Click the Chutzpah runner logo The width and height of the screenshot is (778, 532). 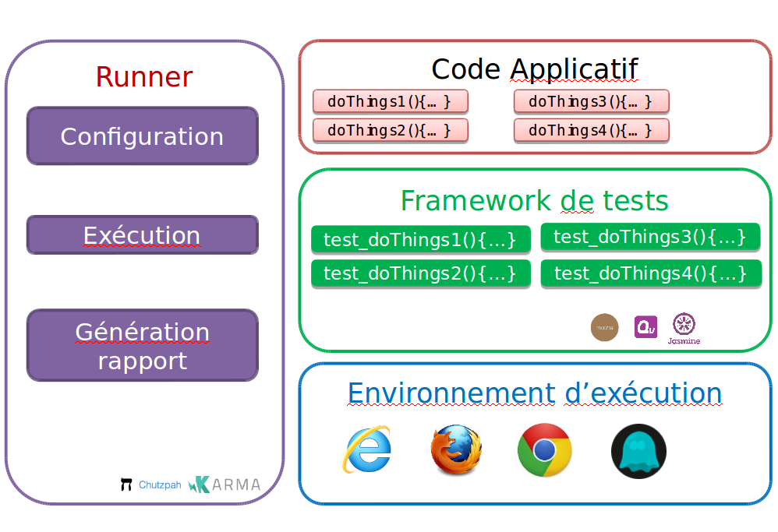[151, 484]
